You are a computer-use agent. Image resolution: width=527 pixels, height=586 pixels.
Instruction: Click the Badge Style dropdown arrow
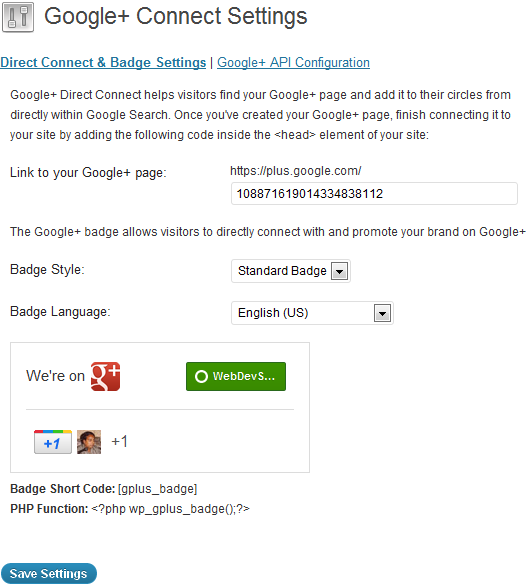[339, 271]
